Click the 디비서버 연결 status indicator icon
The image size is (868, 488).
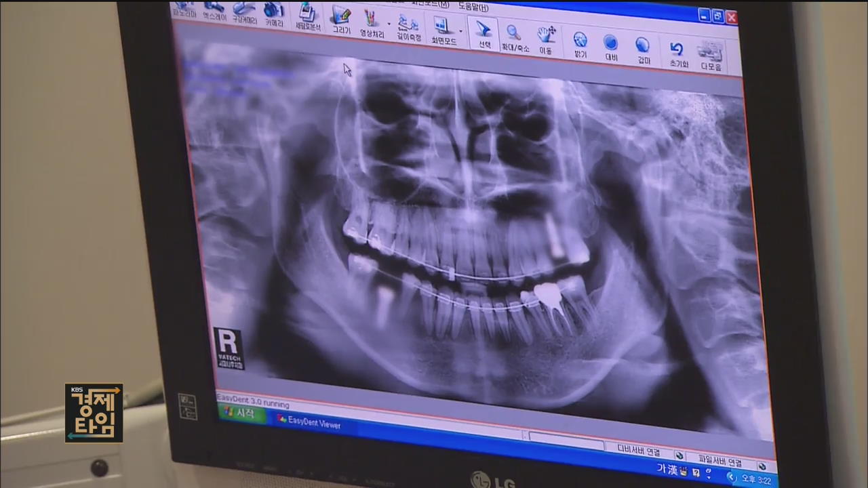click(x=679, y=455)
